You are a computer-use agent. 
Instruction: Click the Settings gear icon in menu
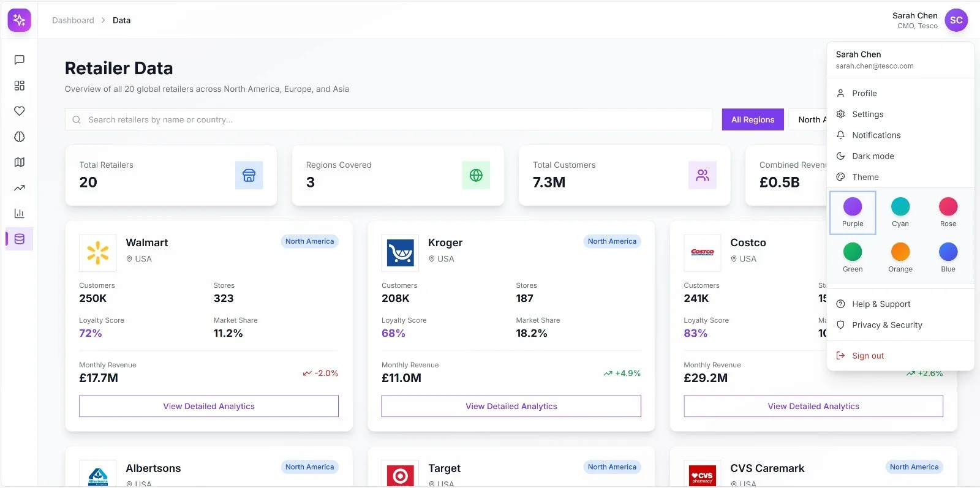pos(841,114)
